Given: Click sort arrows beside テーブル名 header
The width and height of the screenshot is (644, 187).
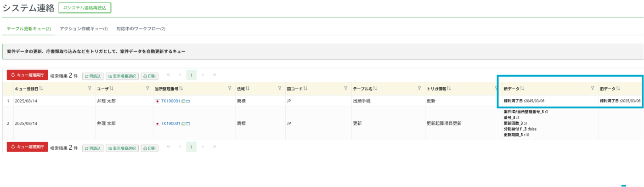Looking at the screenshot, I should click(375, 89).
